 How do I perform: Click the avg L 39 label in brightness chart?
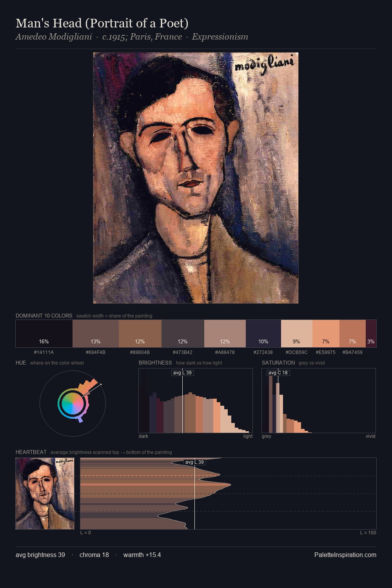coord(183,373)
